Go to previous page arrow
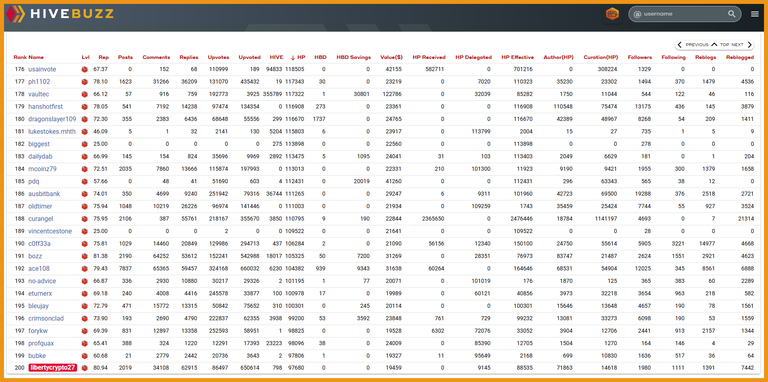This screenshot has height=382, width=768. pos(680,45)
